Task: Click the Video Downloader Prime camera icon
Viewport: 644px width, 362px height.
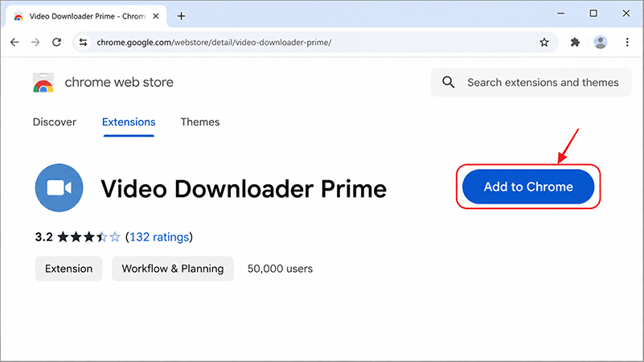Action: point(59,187)
